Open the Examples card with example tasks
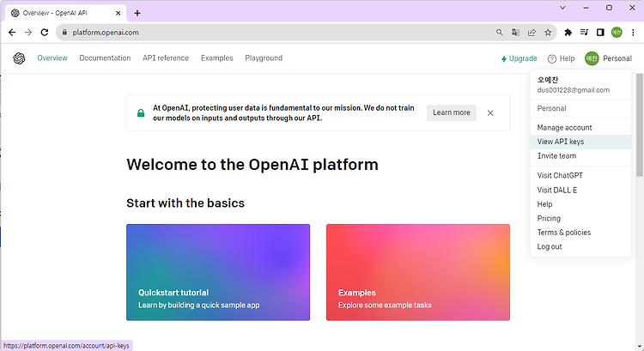644x351 pixels. point(418,272)
